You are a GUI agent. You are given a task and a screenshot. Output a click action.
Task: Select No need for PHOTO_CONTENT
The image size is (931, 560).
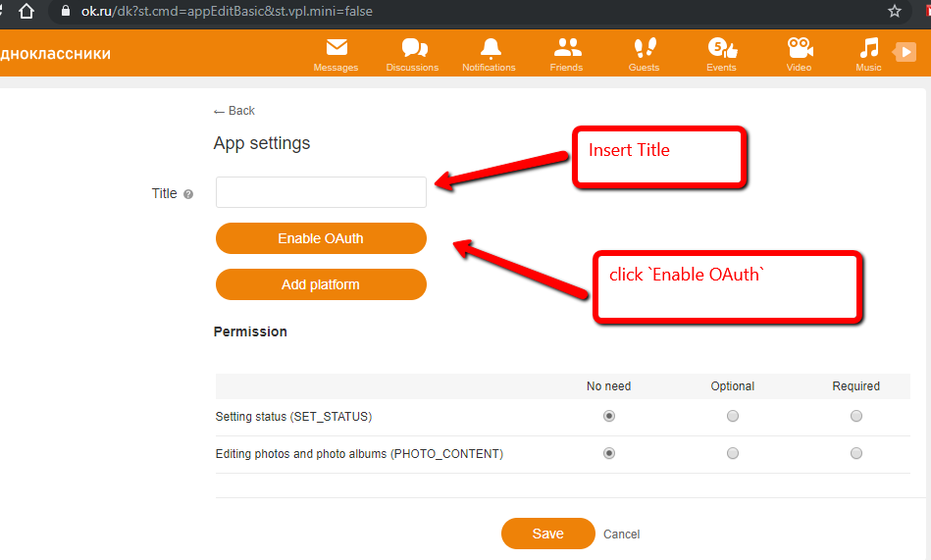point(609,453)
